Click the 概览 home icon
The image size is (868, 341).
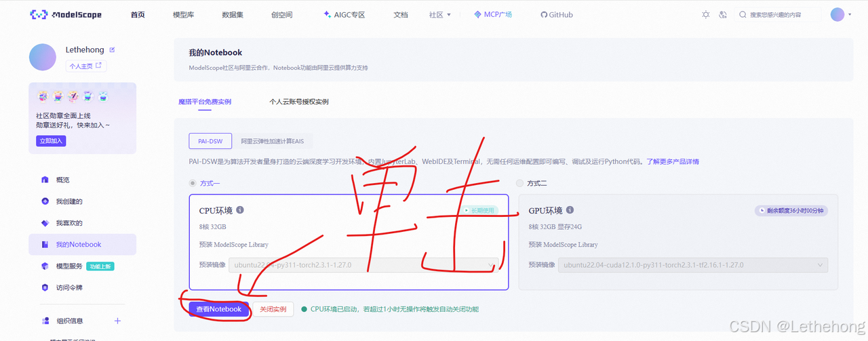coord(45,180)
